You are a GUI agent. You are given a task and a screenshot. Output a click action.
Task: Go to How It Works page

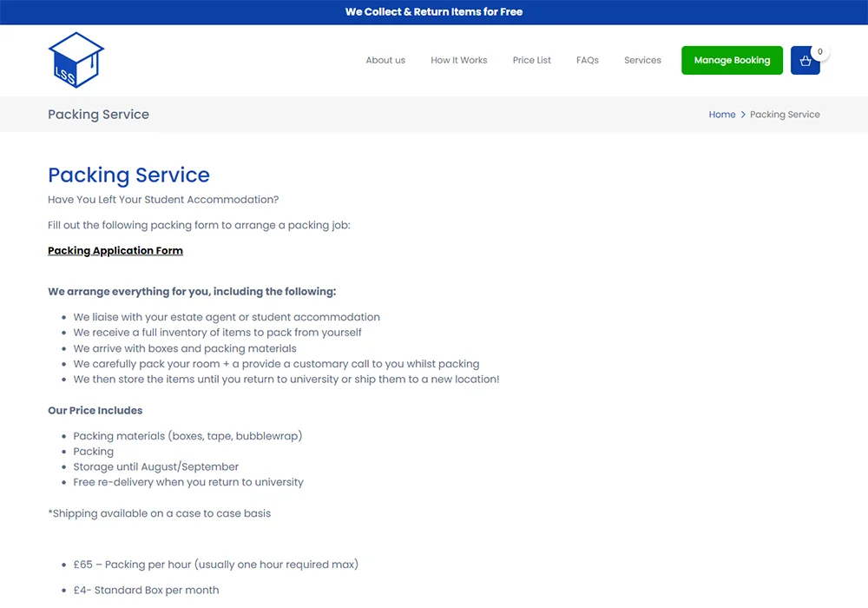[458, 60]
